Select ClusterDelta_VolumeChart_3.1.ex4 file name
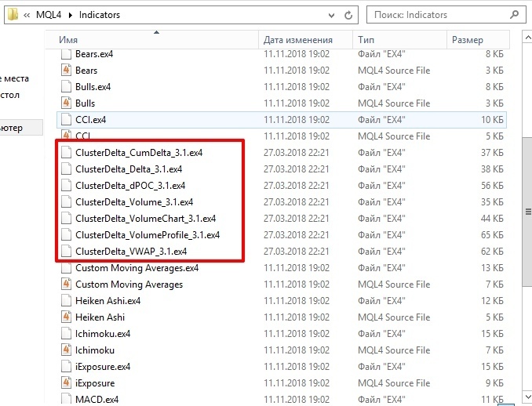Screen dimensions: 532x406 pyautogui.click(x=145, y=218)
